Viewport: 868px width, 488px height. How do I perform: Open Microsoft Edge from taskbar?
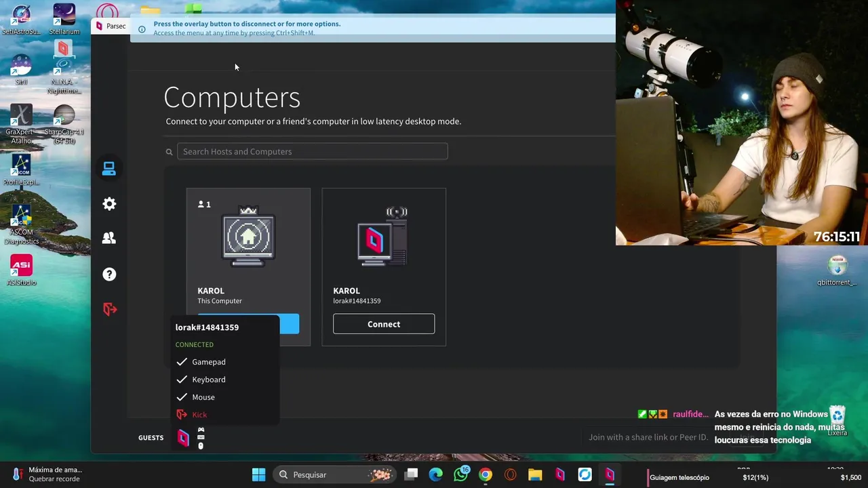click(435, 474)
